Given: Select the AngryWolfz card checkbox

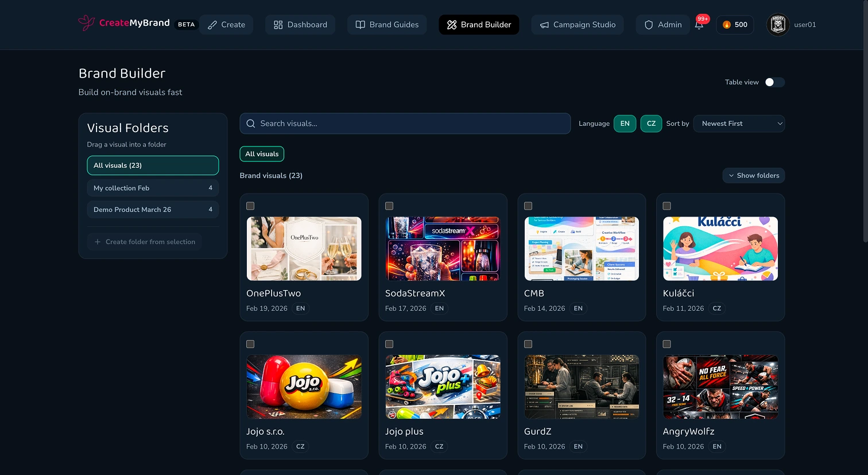Looking at the screenshot, I should click(666, 344).
